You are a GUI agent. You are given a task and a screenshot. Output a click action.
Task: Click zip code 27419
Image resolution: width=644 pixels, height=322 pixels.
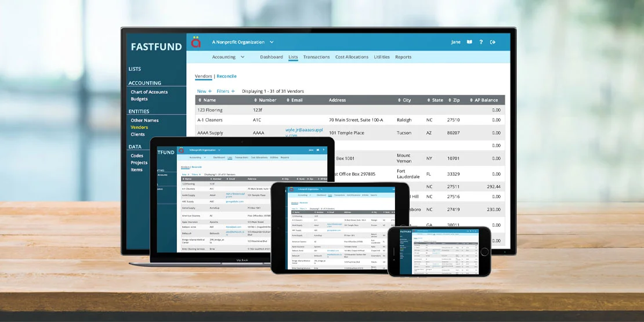click(454, 209)
